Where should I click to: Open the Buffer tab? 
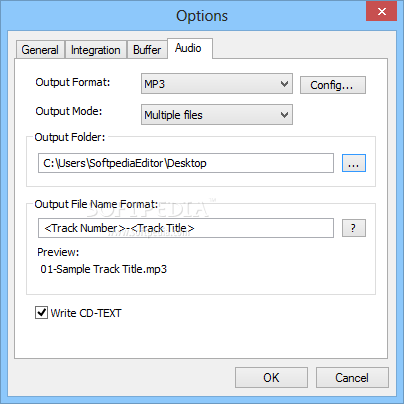(147, 50)
